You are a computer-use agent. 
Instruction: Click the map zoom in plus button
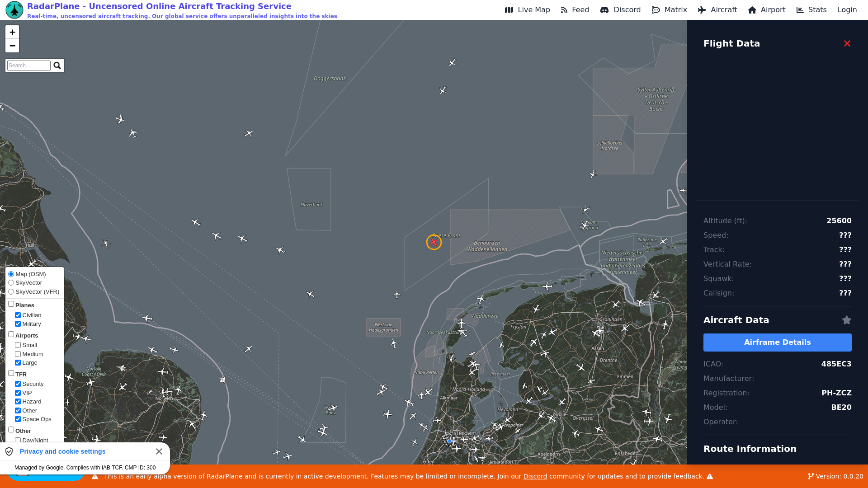(x=12, y=32)
